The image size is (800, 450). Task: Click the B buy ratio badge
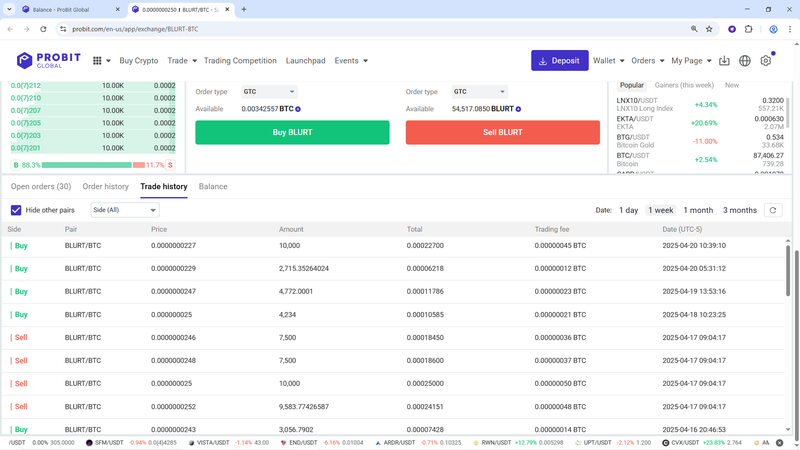tap(16, 165)
